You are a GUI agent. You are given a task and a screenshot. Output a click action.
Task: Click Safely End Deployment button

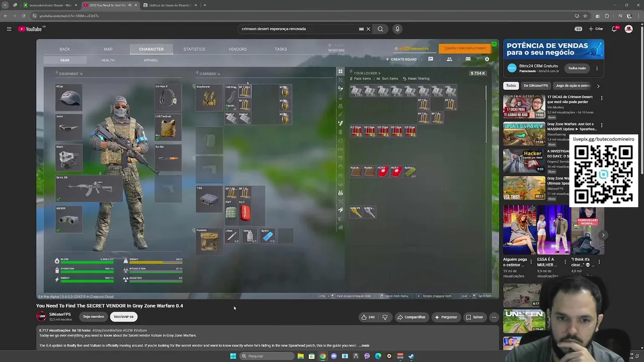[465, 48]
